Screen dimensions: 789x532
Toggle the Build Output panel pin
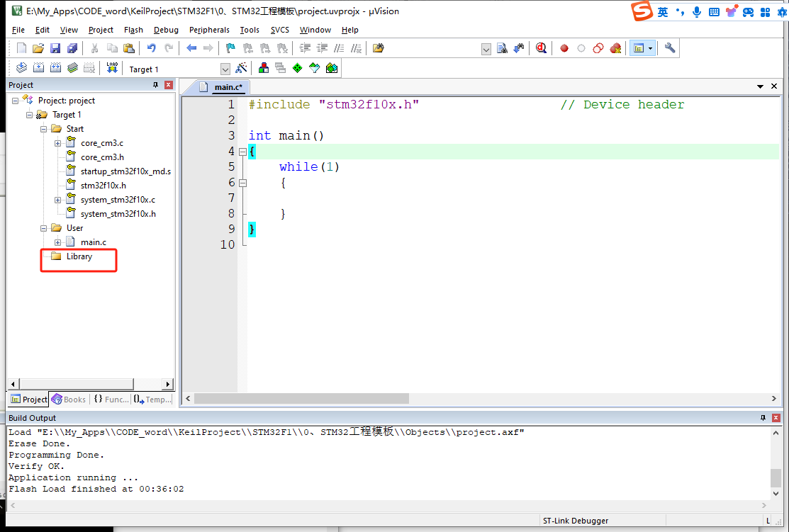(x=763, y=418)
